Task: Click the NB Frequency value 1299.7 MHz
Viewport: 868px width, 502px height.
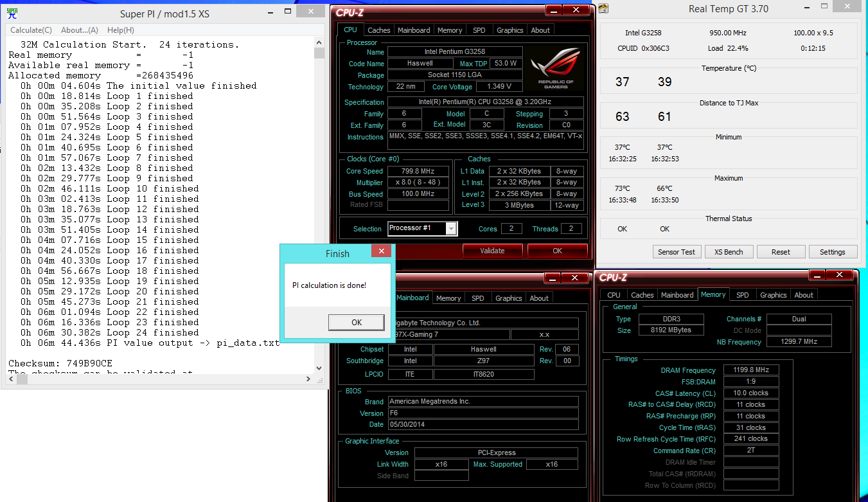Action: [x=799, y=342]
